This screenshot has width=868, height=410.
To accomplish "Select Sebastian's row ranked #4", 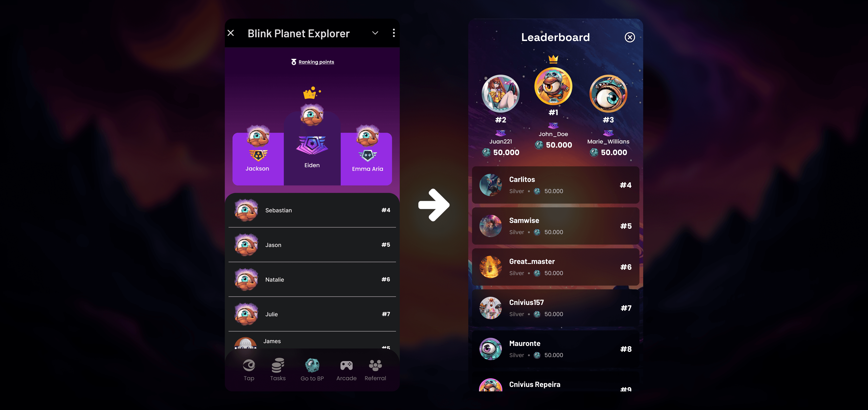I will (312, 210).
